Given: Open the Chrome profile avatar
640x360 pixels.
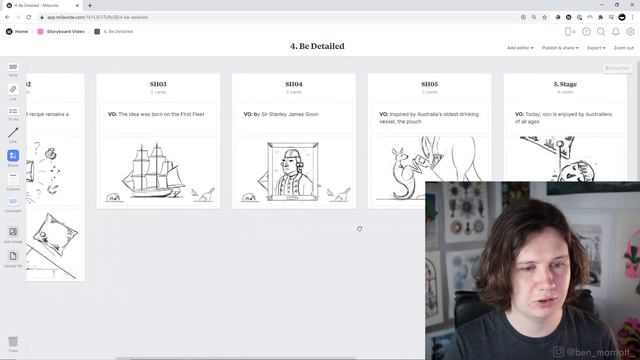Looking at the screenshot, I should point(622,17).
